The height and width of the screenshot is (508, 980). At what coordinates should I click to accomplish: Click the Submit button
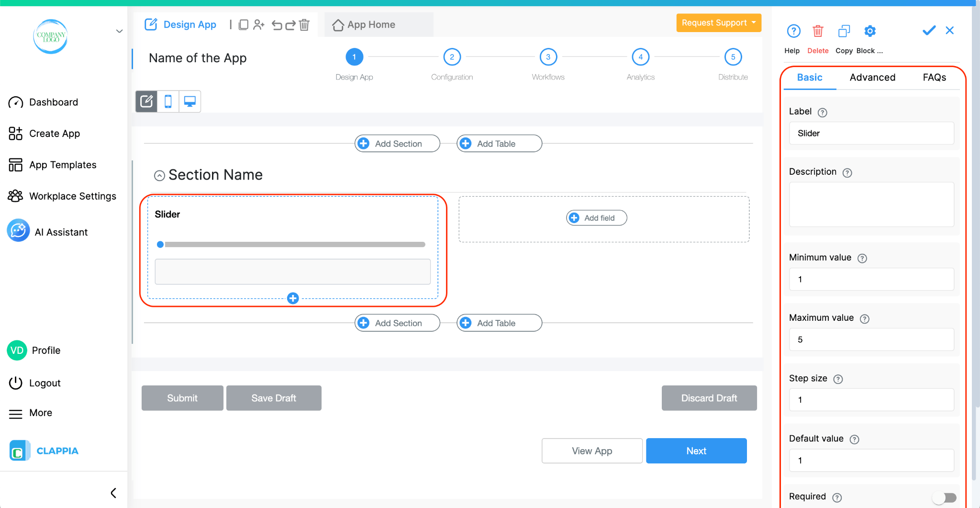pos(182,398)
